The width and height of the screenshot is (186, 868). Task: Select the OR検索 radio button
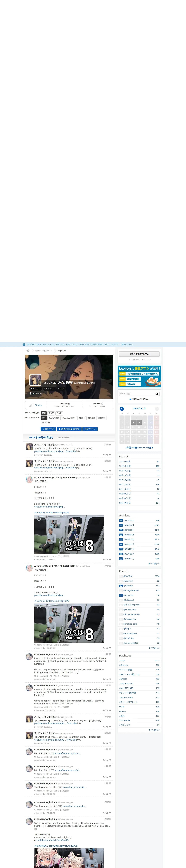141,399
